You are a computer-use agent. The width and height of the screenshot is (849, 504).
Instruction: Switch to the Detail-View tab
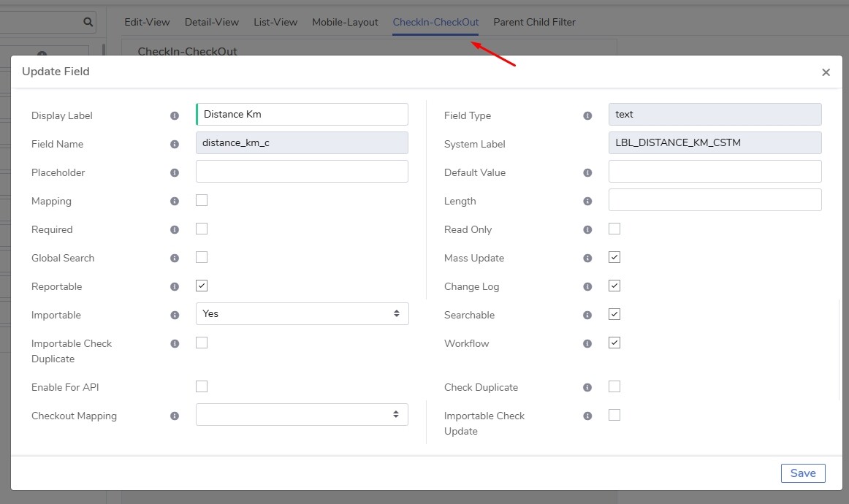click(212, 22)
